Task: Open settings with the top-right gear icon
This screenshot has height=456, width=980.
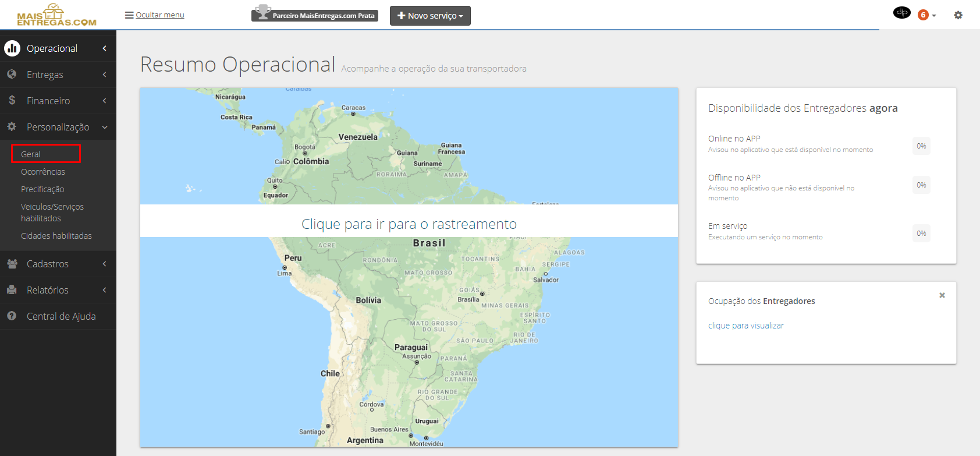Action: click(x=958, y=15)
